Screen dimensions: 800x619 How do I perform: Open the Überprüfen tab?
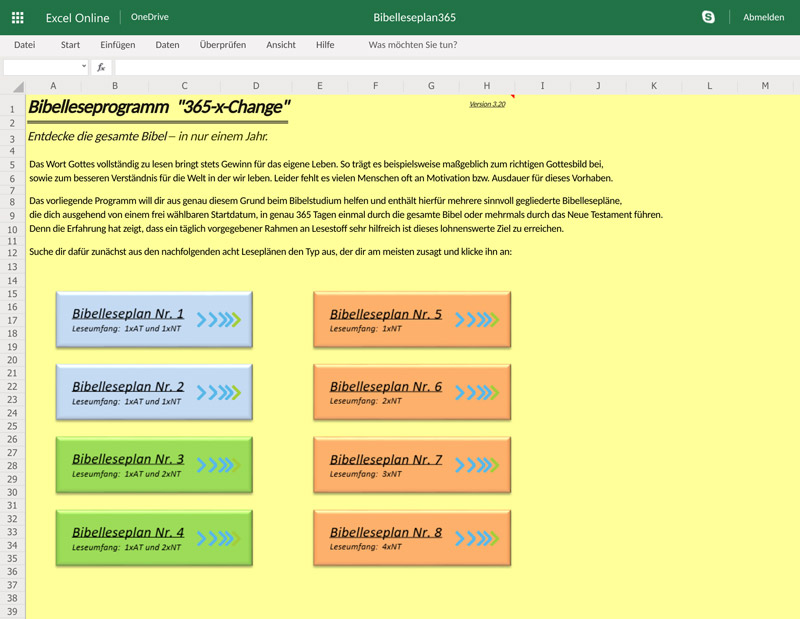(x=222, y=45)
